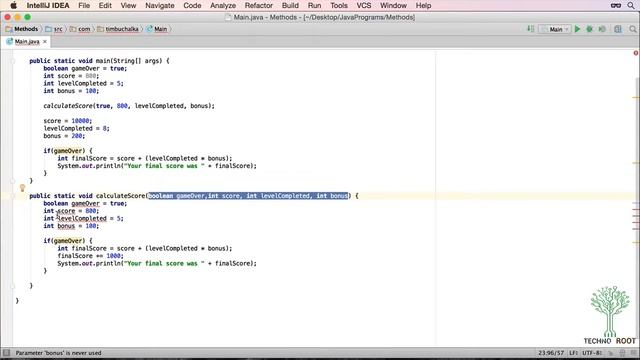Click the timbuchalka breadcrumb package

[x=118, y=29]
